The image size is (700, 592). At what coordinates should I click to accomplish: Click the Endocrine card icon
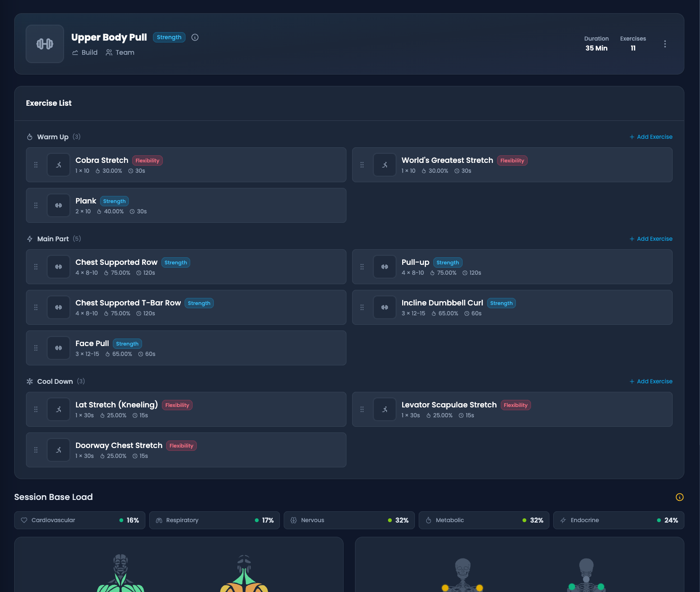(x=563, y=520)
